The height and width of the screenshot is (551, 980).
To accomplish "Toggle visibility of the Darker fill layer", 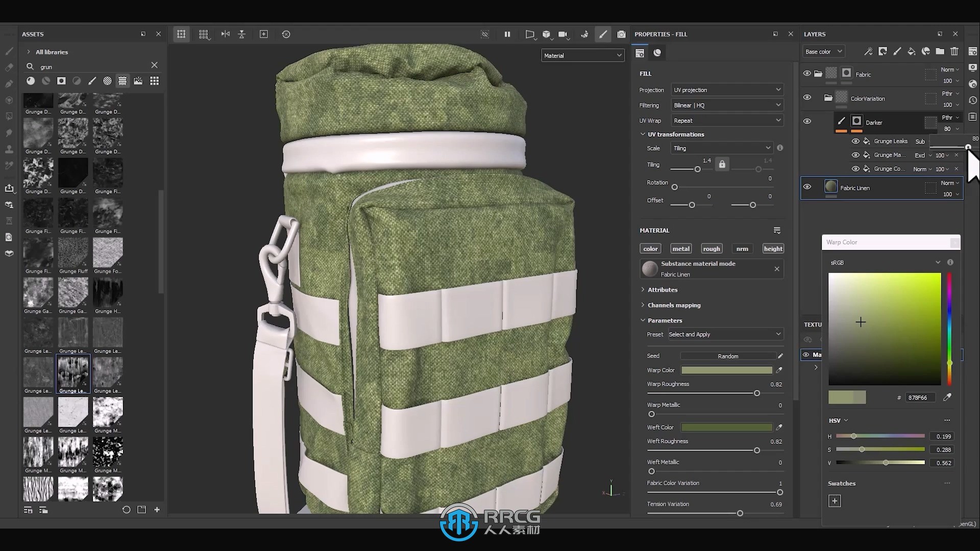I will pyautogui.click(x=807, y=122).
